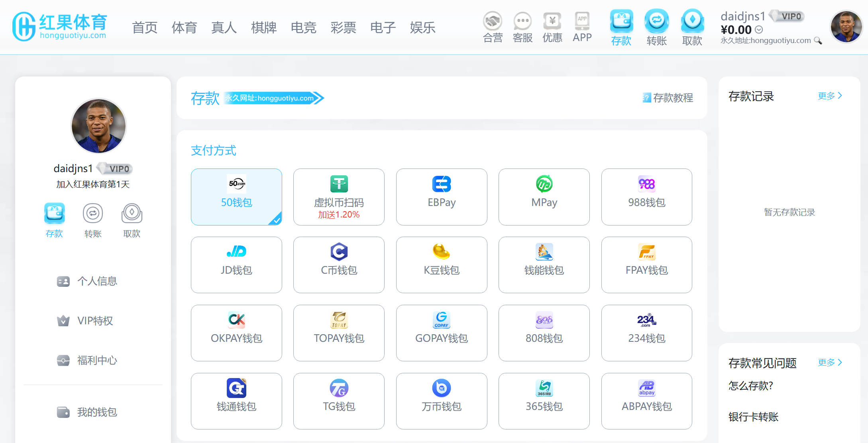Select 234钱包 wallet
The width and height of the screenshot is (868, 443).
(x=647, y=333)
